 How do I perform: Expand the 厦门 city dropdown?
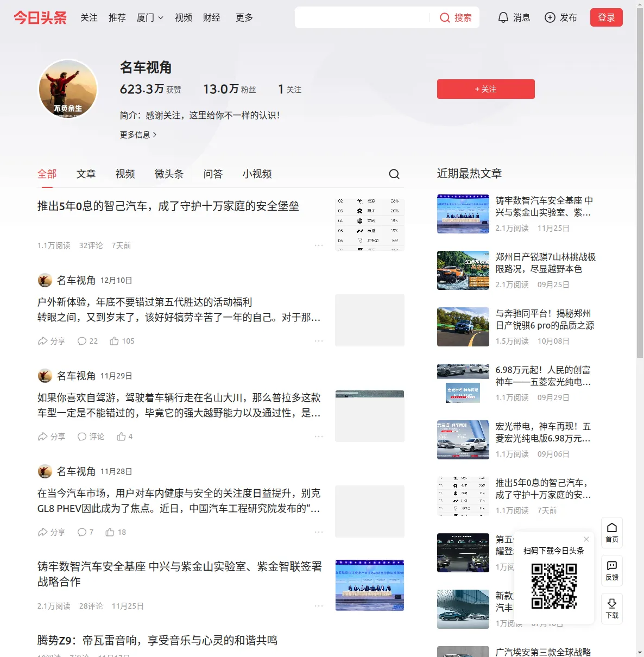tap(150, 17)
